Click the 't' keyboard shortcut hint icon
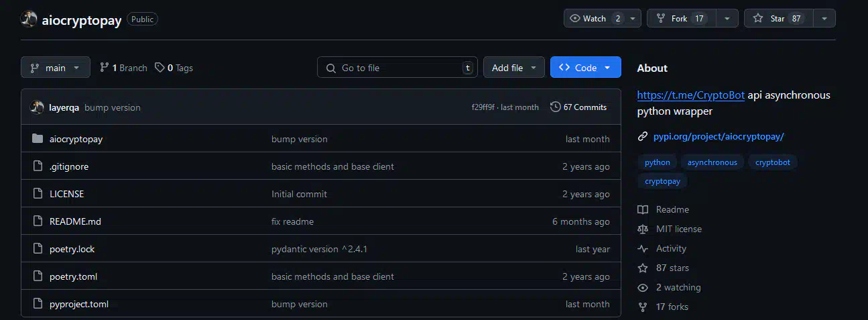Image resolution: width=868 pixels, height=320 pixels. pos(467,68)
